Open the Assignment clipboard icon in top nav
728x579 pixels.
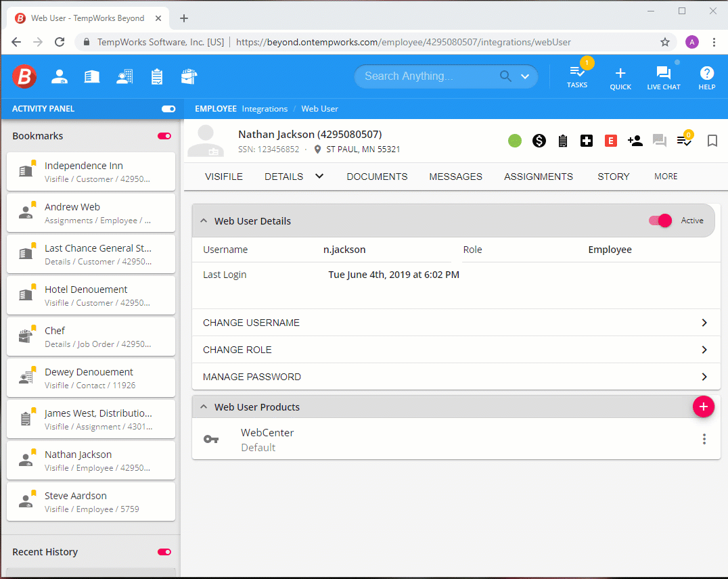click(x=157, y=76)
